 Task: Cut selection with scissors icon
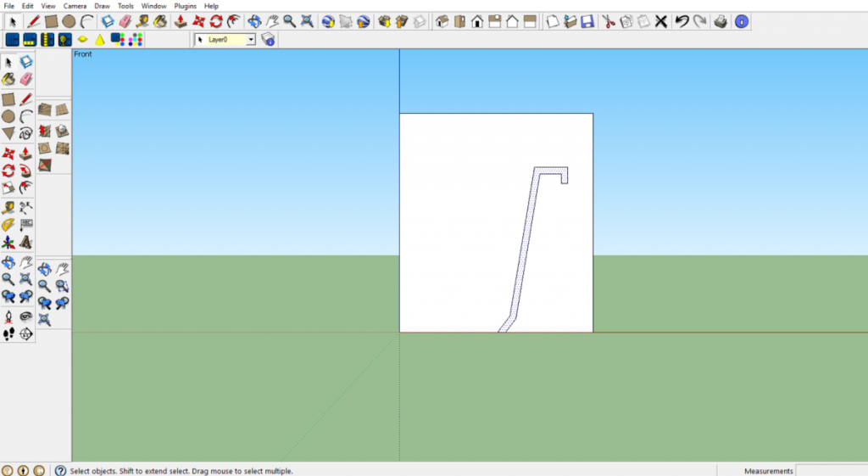pyautogui.click(x=609, y=21)
